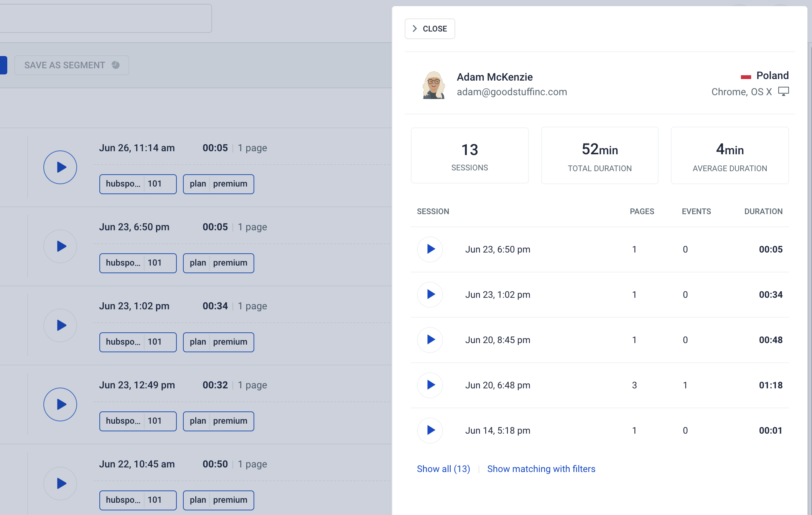Click the DURATION column header
812x515 pixels.
763,211
